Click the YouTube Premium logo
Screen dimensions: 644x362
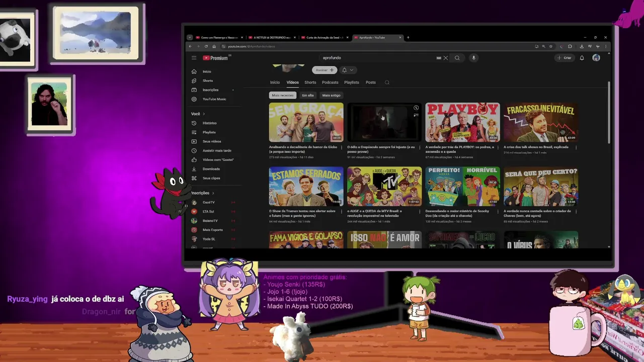(215, 58)
